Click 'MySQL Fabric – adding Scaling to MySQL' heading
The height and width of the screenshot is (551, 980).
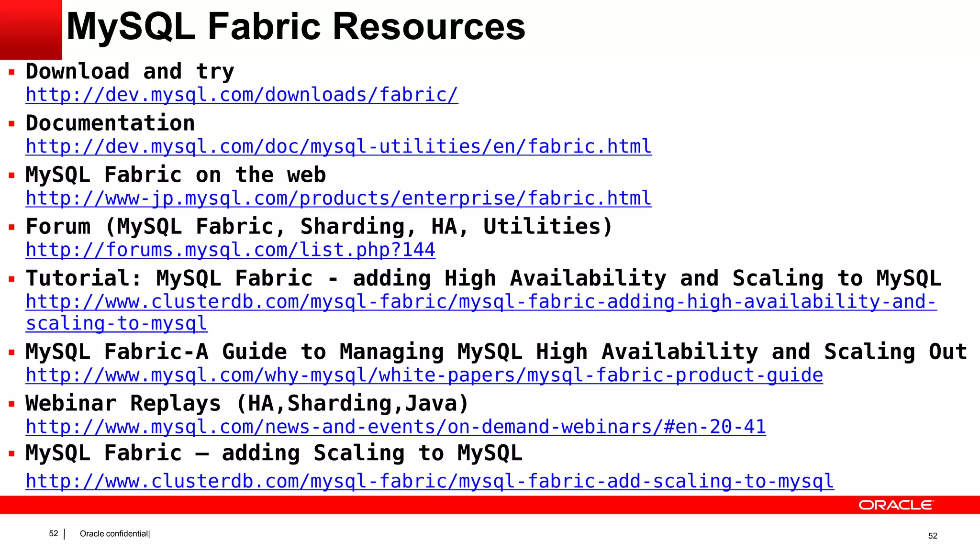click(x=274, y=453)
